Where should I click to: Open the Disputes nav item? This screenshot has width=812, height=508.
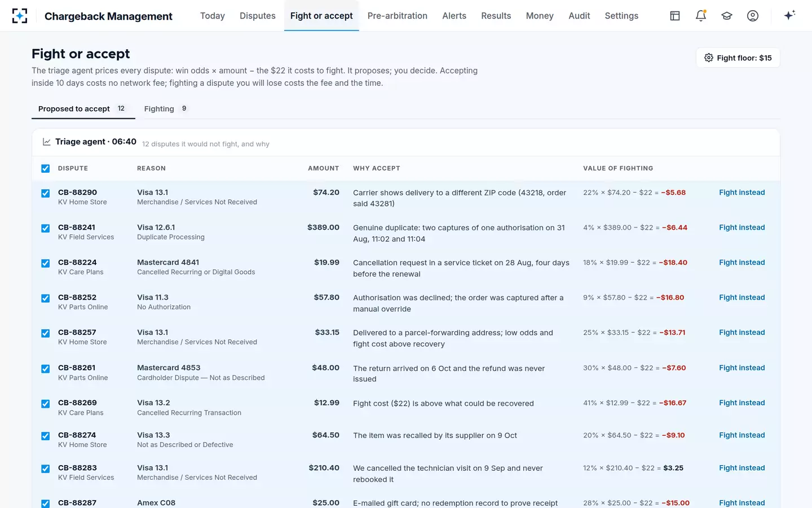pos(258,16)
